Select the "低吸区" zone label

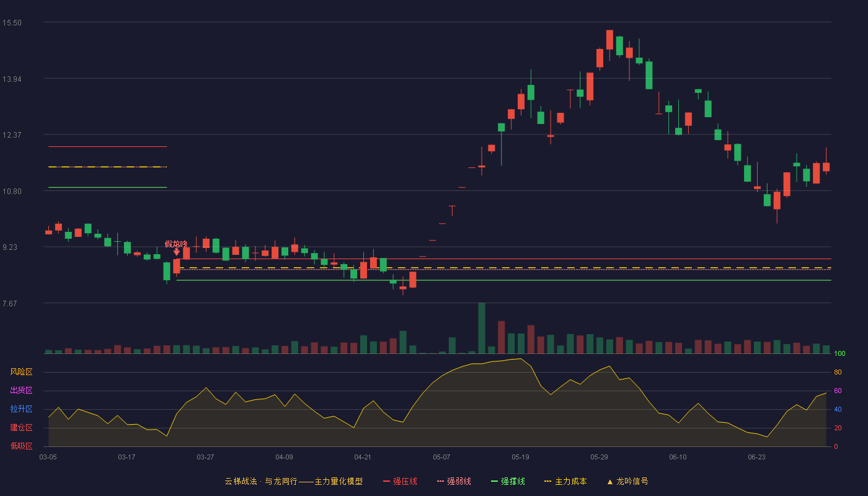click(21, 446)
